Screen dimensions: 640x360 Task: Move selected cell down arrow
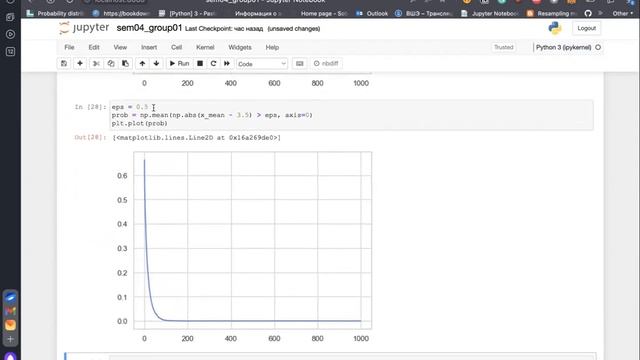click(x=156, y=64)
